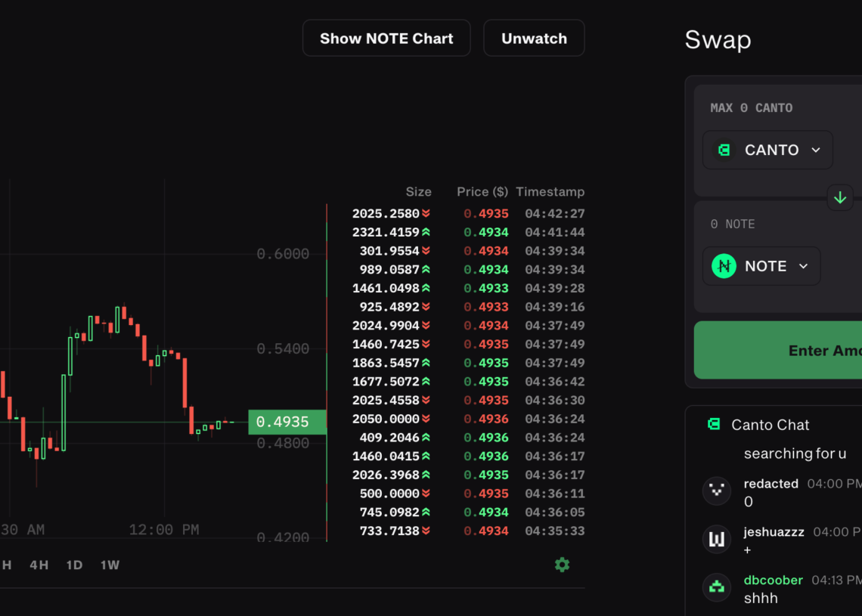This screenshot has width=862, height=616.
Task: Click the Show NOTE Chart button
Action: [x=386, y=38]
